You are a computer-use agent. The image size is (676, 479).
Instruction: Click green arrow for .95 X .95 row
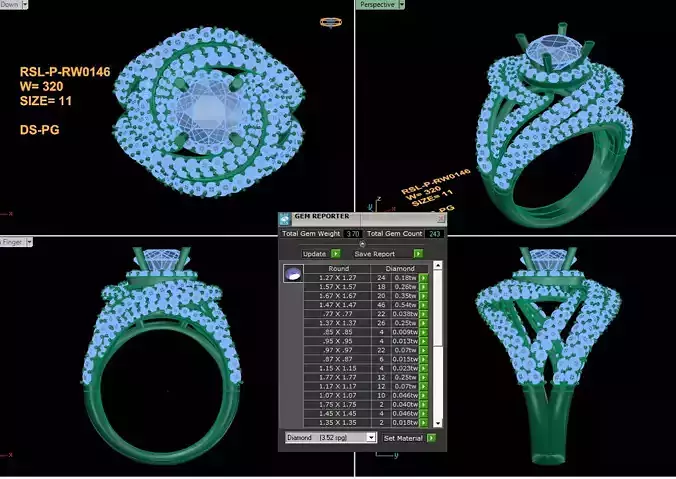(423, 341)
